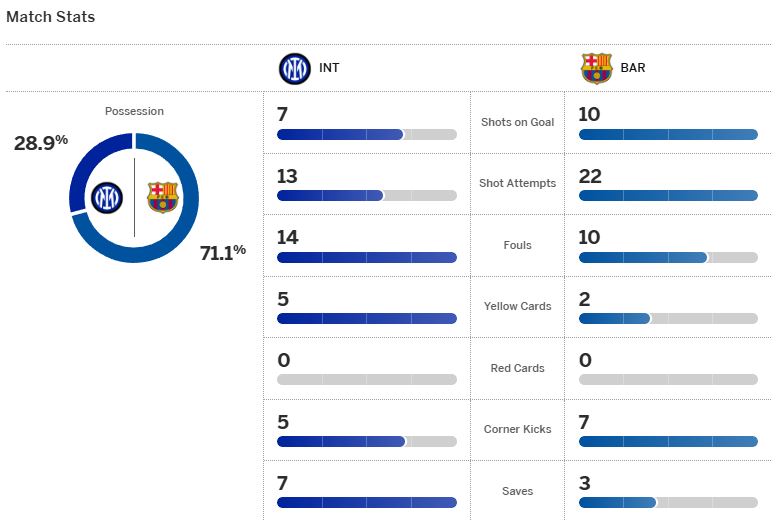Click the 71.1% possession value
The image size is (780, 520).
coord(223,252)
